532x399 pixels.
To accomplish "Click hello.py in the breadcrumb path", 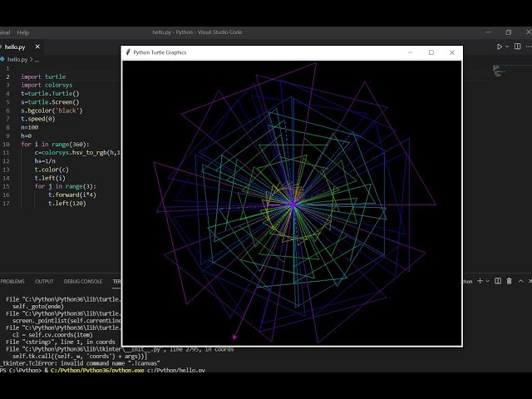I will click(17, 59).
